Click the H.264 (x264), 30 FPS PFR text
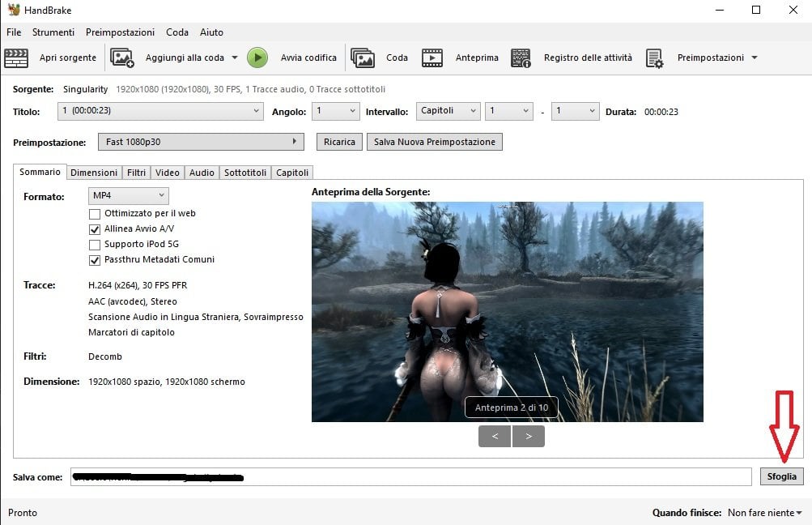This screenshot has height=525, width=812. [x=138, y=285]
